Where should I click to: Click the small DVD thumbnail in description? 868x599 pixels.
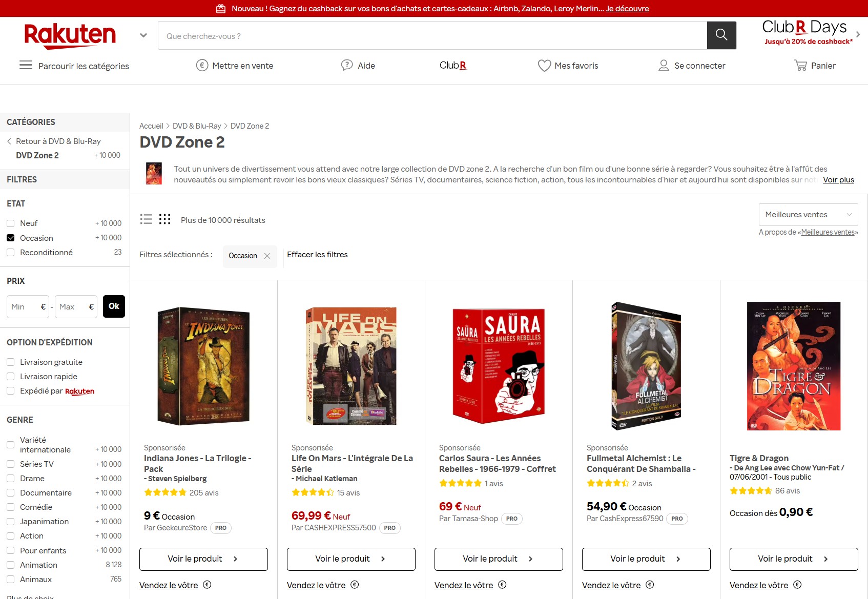pyautogui.click(x=154, y=173)
